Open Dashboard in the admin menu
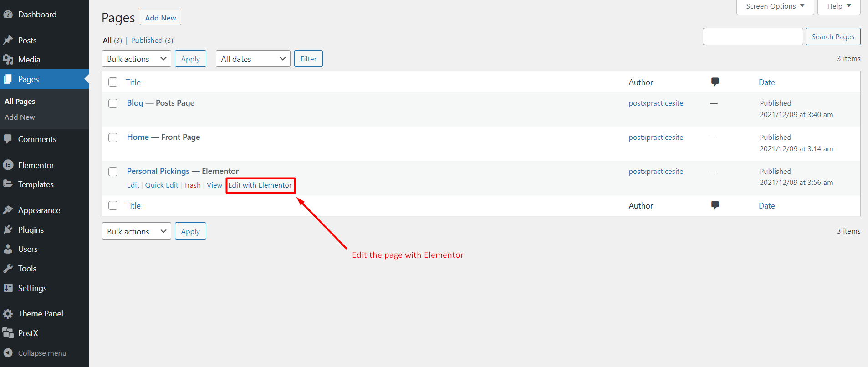868x367 pixels. point(37,15)
